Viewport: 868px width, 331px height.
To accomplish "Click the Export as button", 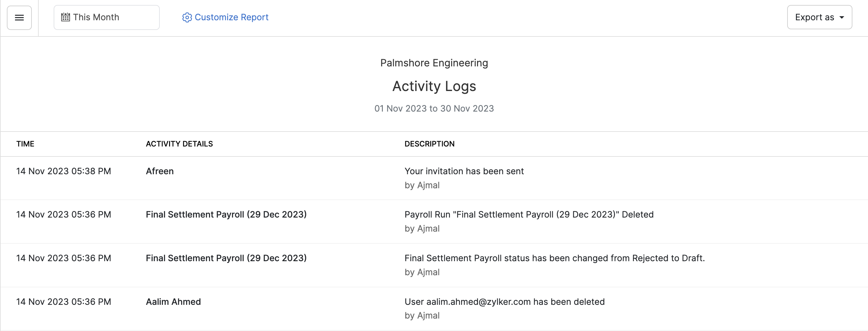I will (x=814, y=17).
